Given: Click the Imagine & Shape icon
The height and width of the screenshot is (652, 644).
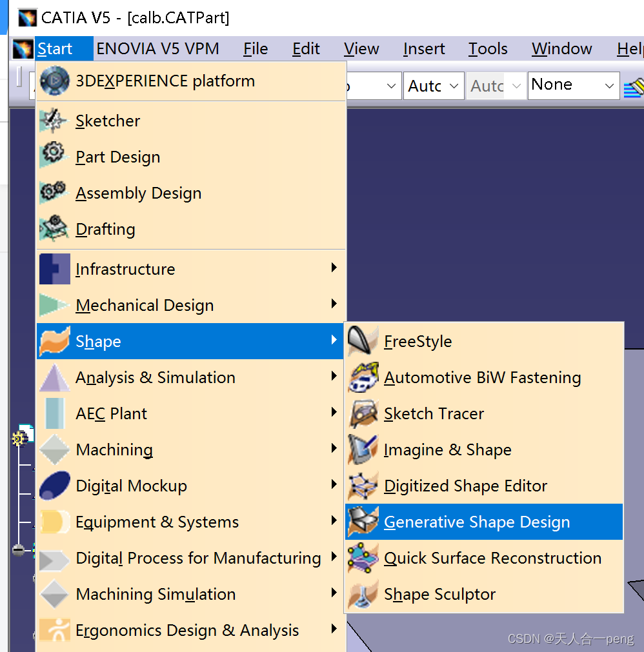Looking at the screenshot, I should (363, 449).
